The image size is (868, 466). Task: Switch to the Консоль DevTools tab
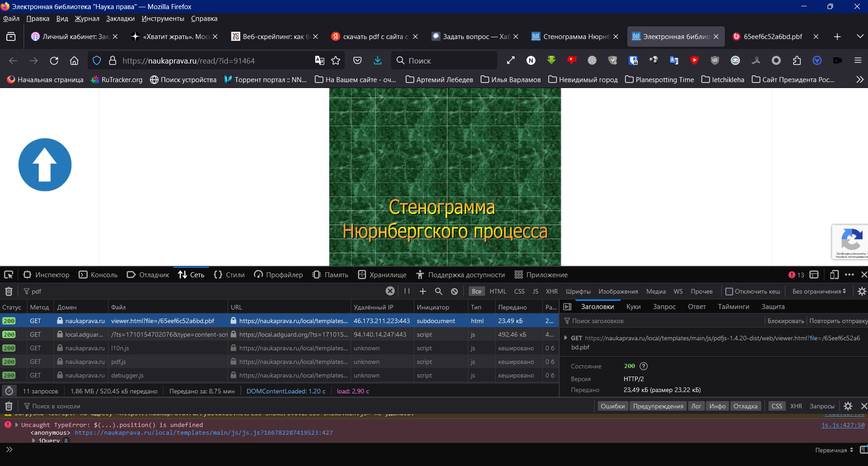(98, 275)
